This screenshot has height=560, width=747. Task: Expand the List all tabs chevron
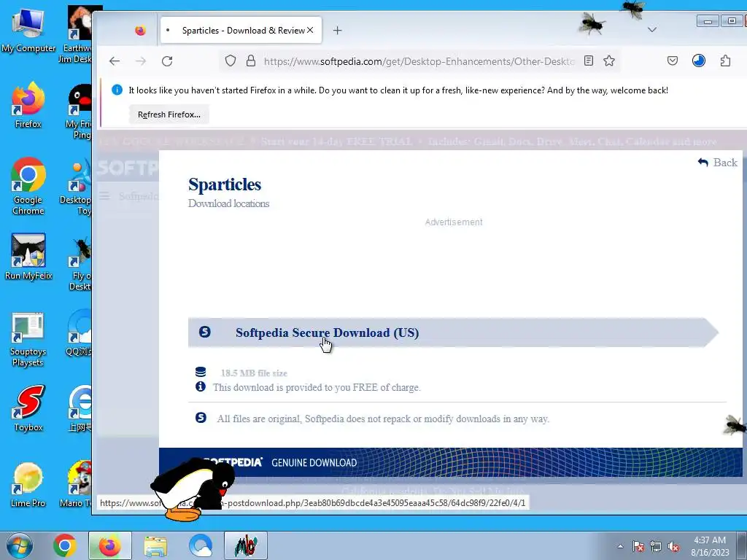(x=652, y=29)
